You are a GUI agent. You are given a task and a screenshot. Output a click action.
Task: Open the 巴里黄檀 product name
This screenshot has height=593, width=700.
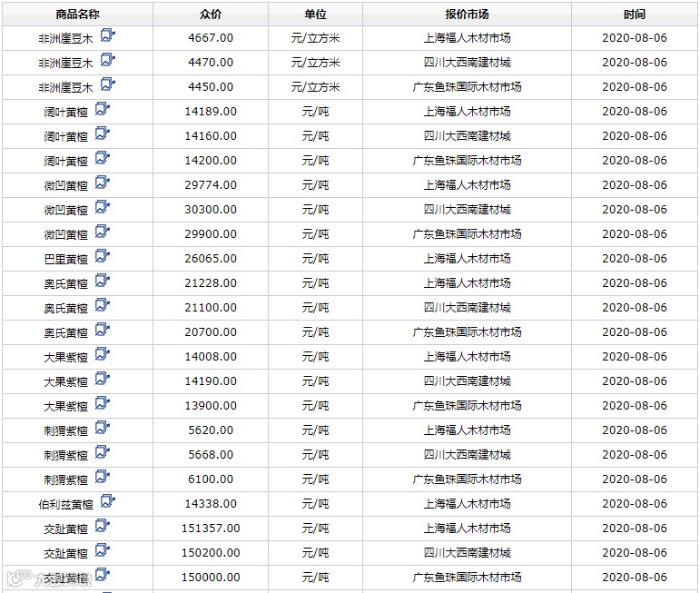[x=65, y=260]
